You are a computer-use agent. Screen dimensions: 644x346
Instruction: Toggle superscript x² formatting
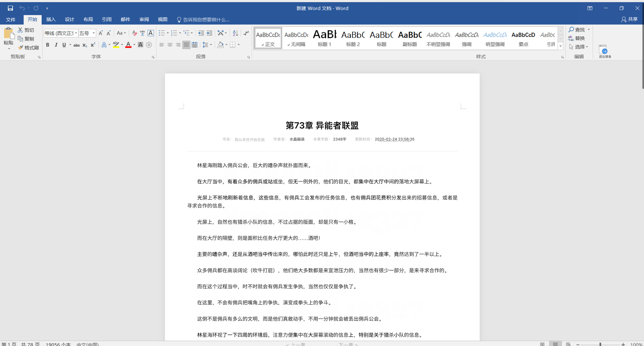click(x=93, y=45)
